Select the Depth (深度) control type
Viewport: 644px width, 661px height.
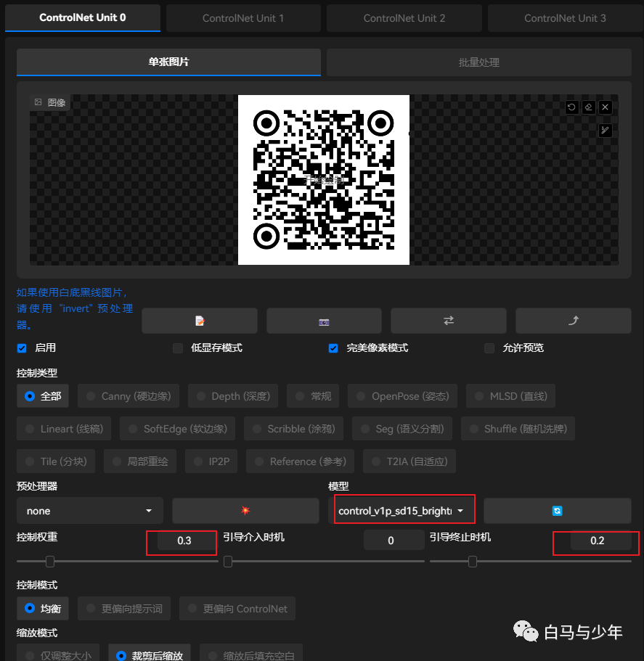(x=233, y=396)
